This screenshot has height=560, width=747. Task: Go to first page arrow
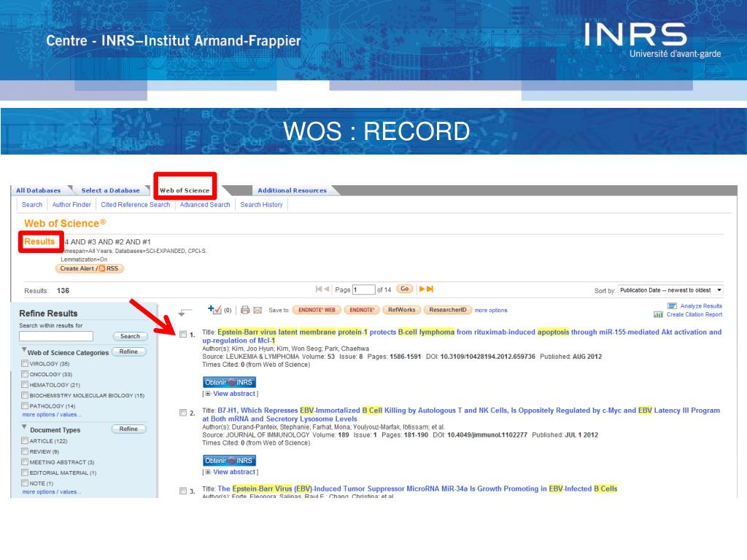pyautogui.click(x=318, y=289)
